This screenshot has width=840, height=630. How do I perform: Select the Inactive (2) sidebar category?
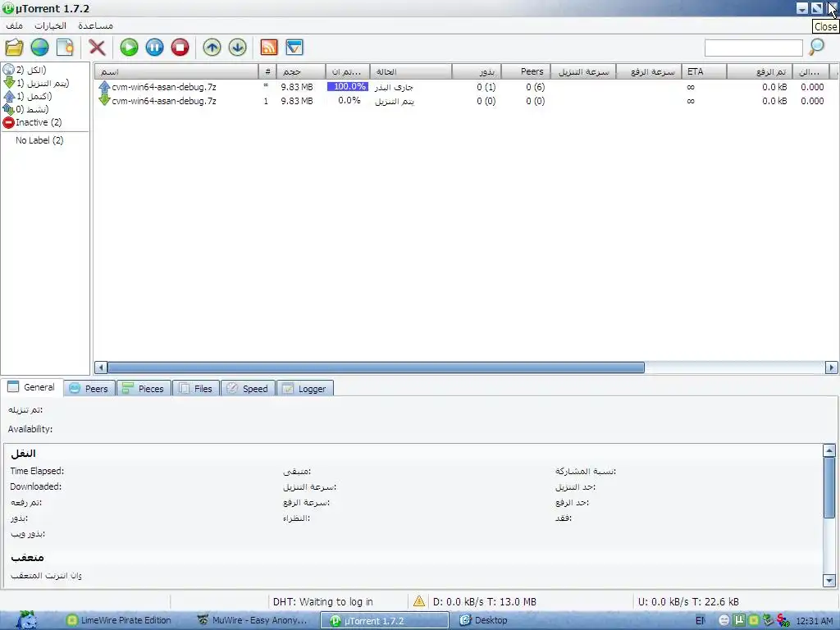point(32,123)
